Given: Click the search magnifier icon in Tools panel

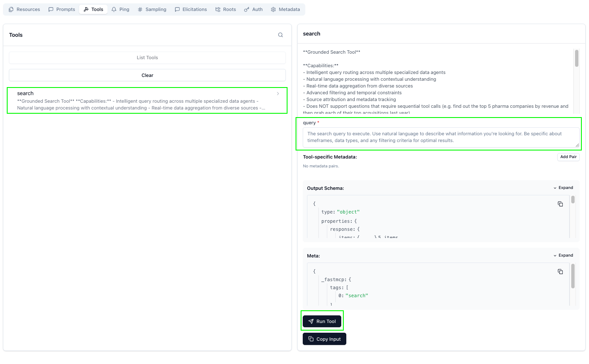Looking at the screenshot, I should click(x=280, y=35).
